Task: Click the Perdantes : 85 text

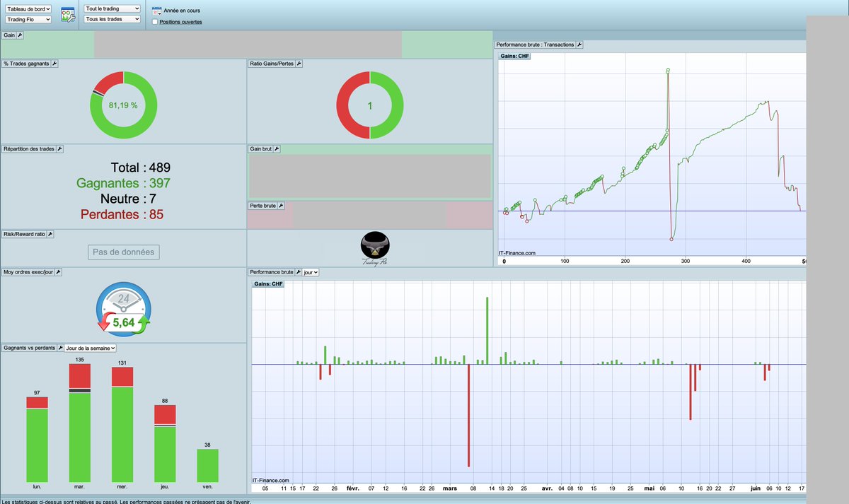Action: (x=122, y=214)
